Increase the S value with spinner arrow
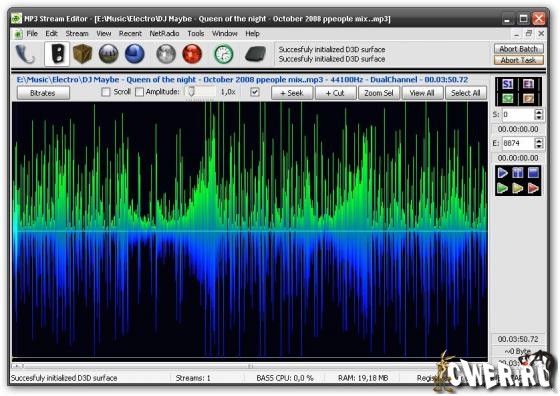Screen dimensions: 560x396 (x=539, y=112)
